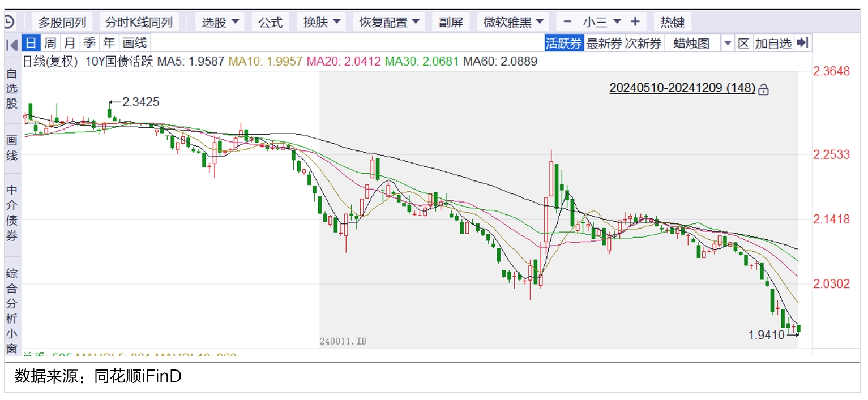
Task: Click the clock history icon at top-left
Action: (9, 23)
